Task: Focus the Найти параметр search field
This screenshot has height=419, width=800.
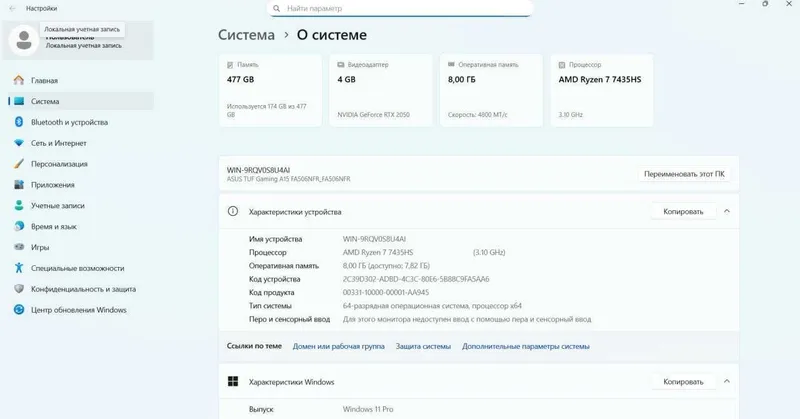Action: 400,8
